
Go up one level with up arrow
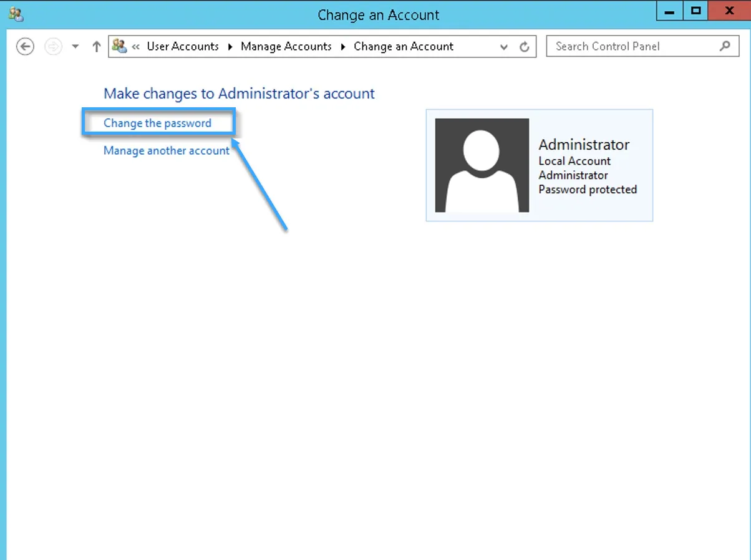(96, 47)
